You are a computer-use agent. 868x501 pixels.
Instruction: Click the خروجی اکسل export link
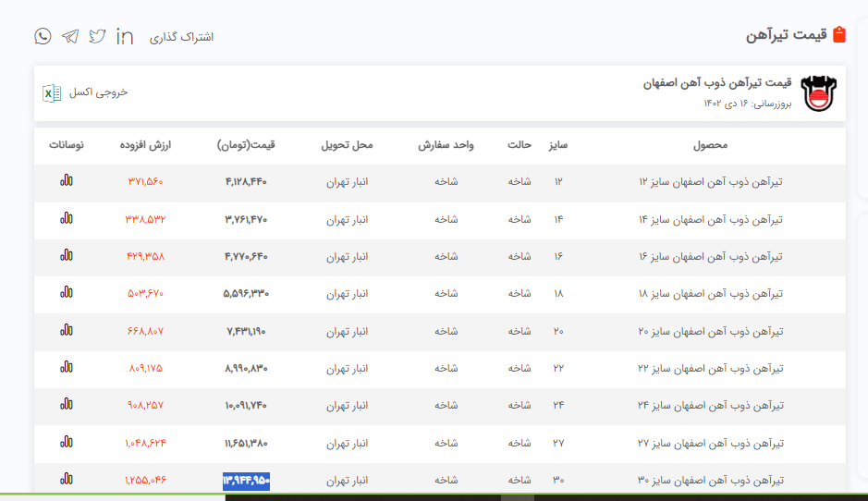click(105, 92)
